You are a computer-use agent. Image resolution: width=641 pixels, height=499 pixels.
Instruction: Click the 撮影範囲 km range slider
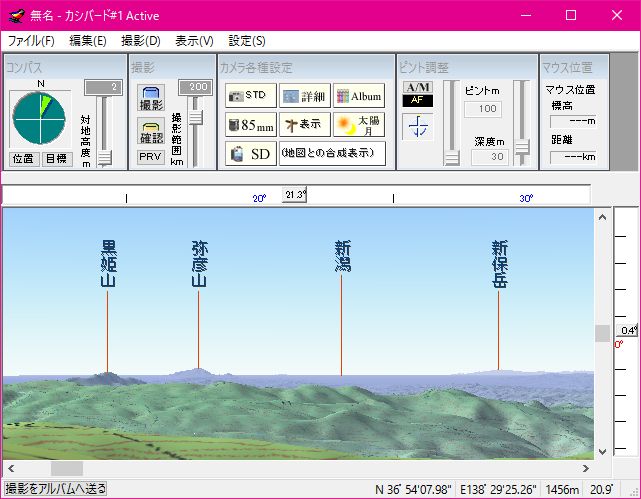click(x=196, y=125)
